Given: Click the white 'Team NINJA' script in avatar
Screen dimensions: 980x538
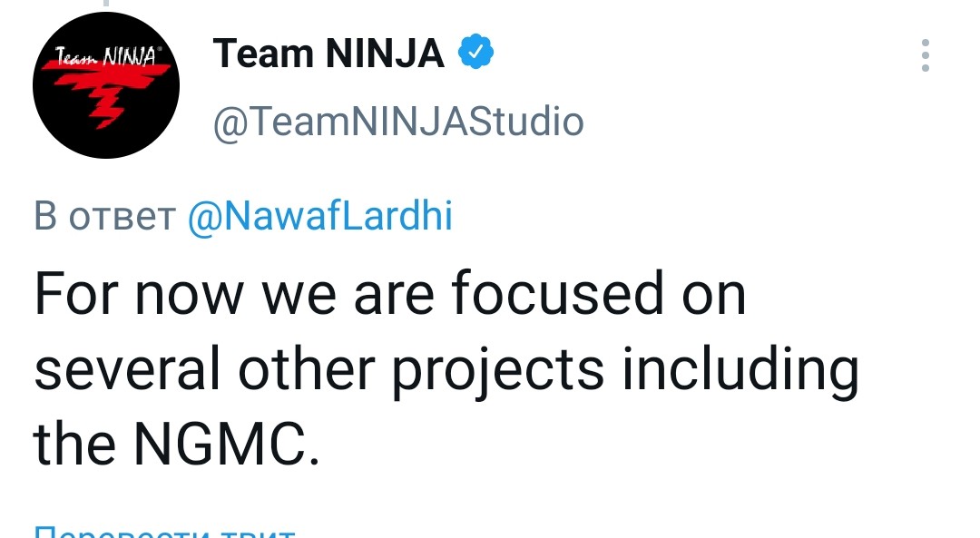Looking at the screenshot, I should coord(106,57).
